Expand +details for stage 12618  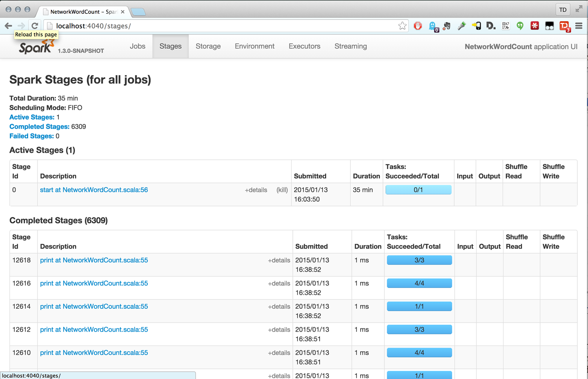[279, 260]
